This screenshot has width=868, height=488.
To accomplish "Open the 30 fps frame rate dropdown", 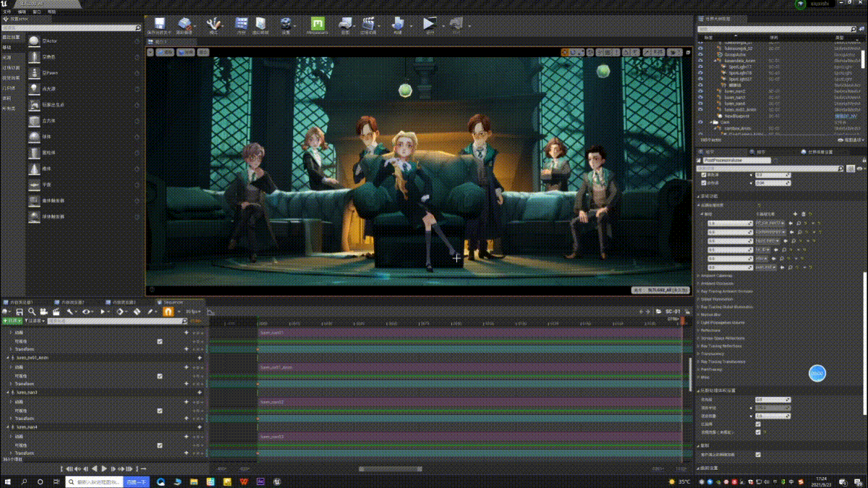I will 194,311.
